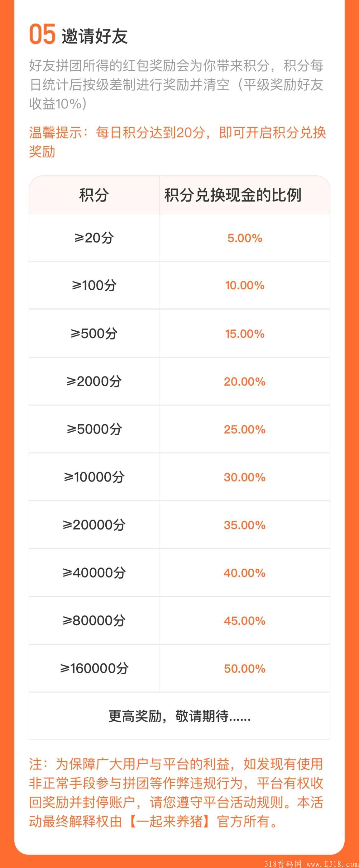Click the orange 05 section number
Image resolution: width=359 pixels, height=868 pixels.
click(x=42, y=34)
